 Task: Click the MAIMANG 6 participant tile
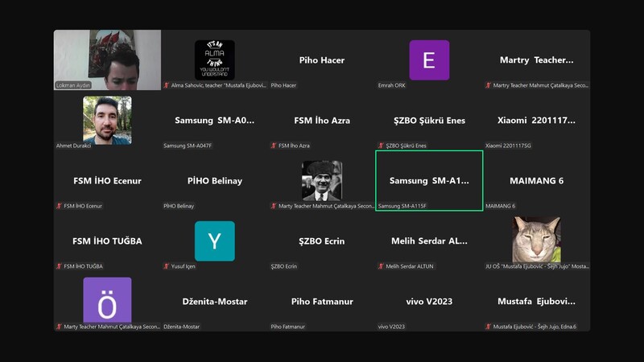(x=536, y=181)
